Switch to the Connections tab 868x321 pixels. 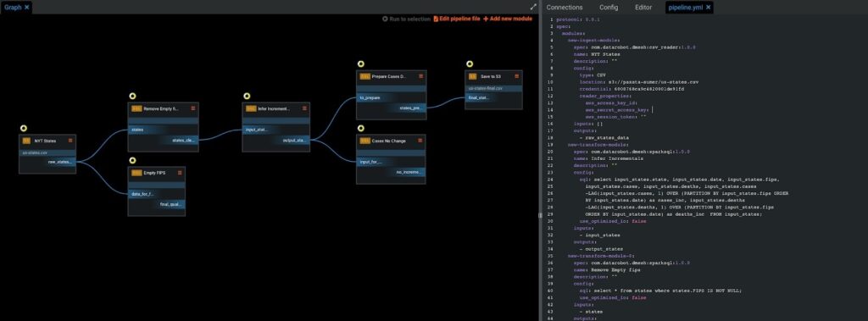coord(565,7)
